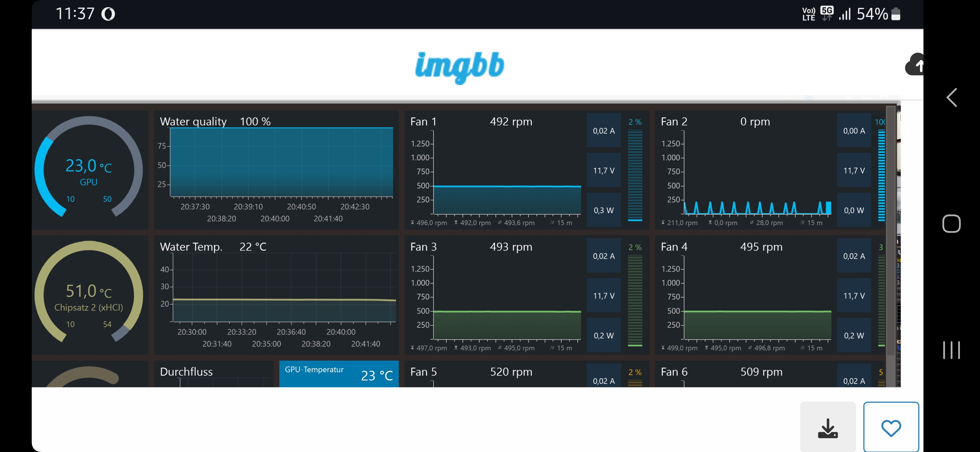Tap the GPU-Temperatur blue tile

point(339,374)
